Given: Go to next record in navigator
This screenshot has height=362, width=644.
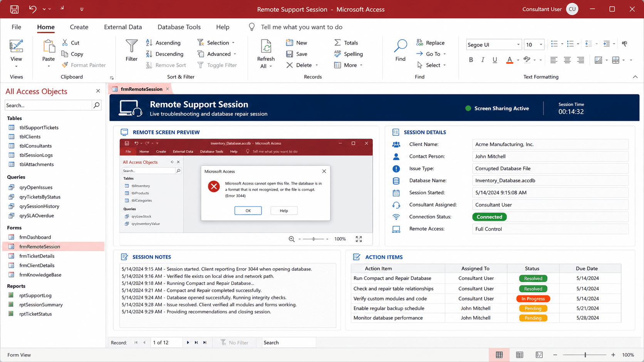Looking at the screenshot, I should click(188, 342).
